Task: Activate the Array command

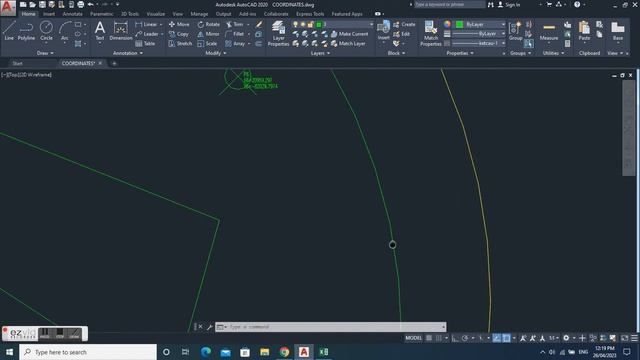Action: [x=235, y=43]
